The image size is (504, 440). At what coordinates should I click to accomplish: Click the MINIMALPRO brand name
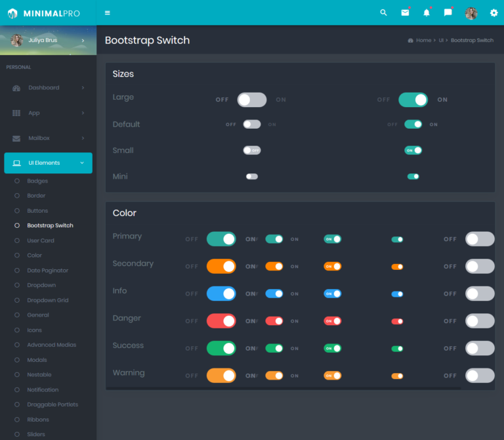[x=51, y=14]
